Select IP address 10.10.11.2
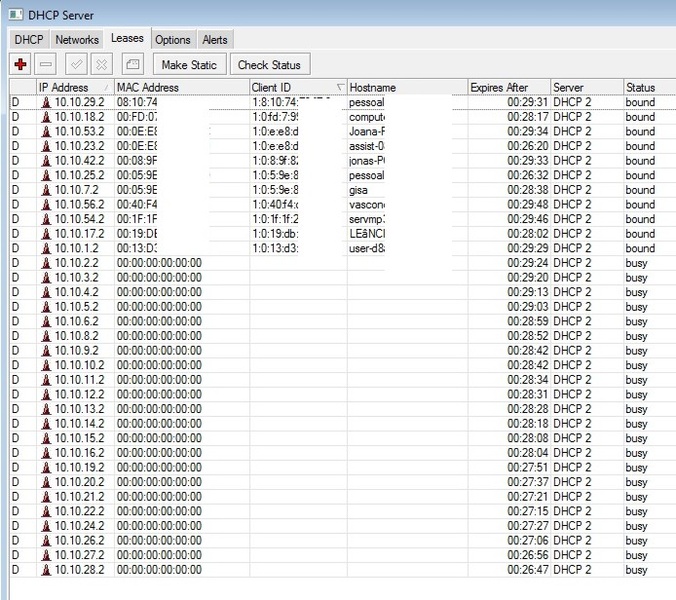 [79, 380]
